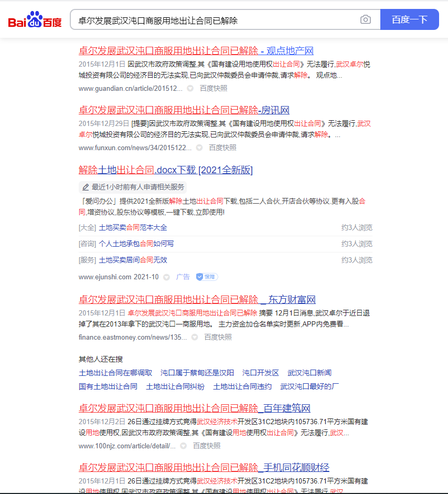
Task: Click the 广告 label
Action: (x=183, y=277)
